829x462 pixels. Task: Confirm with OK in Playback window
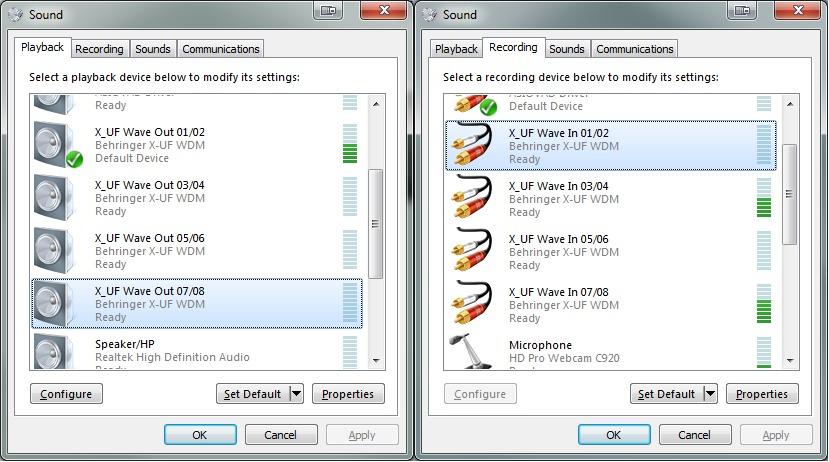tap(200, 435)
